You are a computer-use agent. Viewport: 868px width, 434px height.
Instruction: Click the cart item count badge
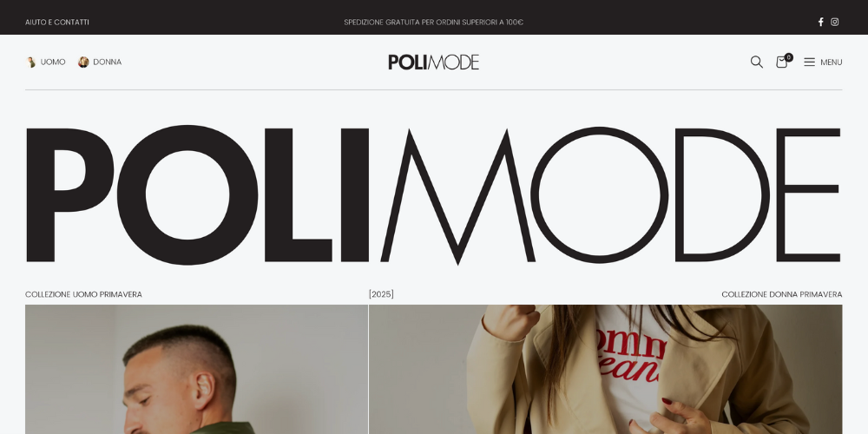click(788, 57)
